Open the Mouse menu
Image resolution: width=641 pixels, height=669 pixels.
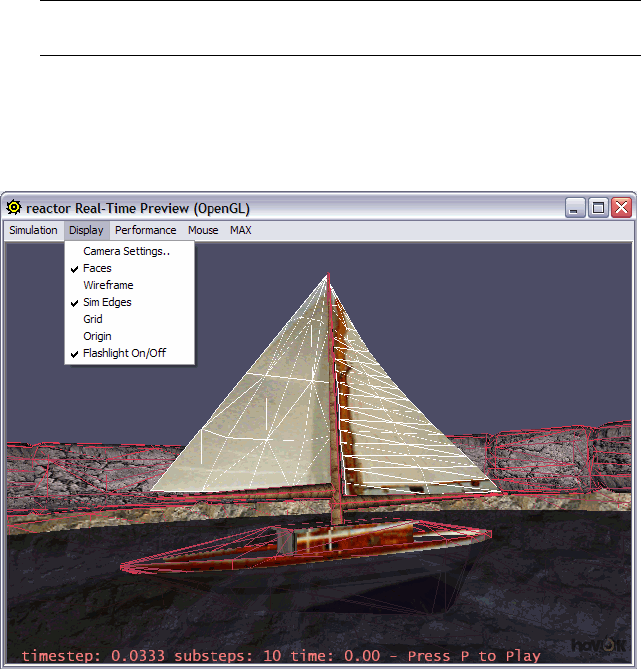tap(203, 230)
